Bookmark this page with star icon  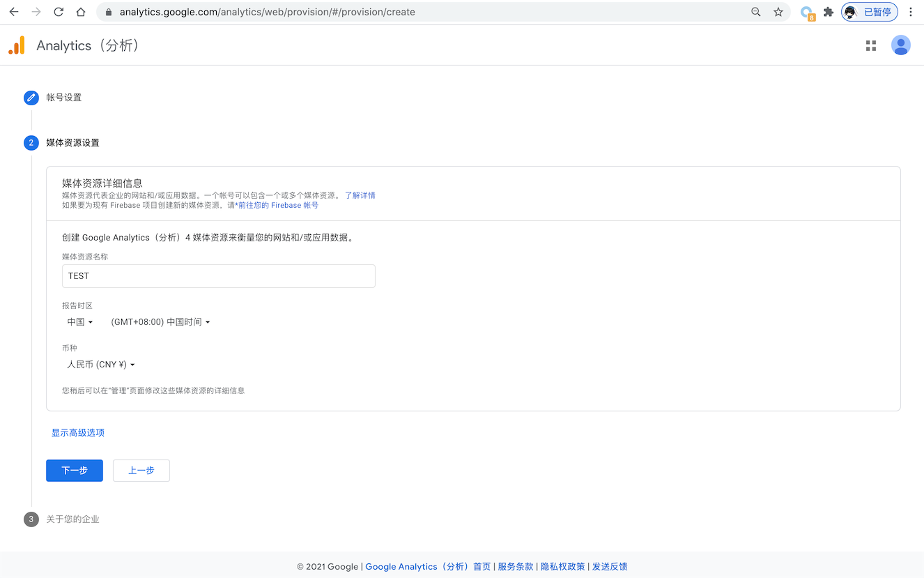tap(778, 12)
